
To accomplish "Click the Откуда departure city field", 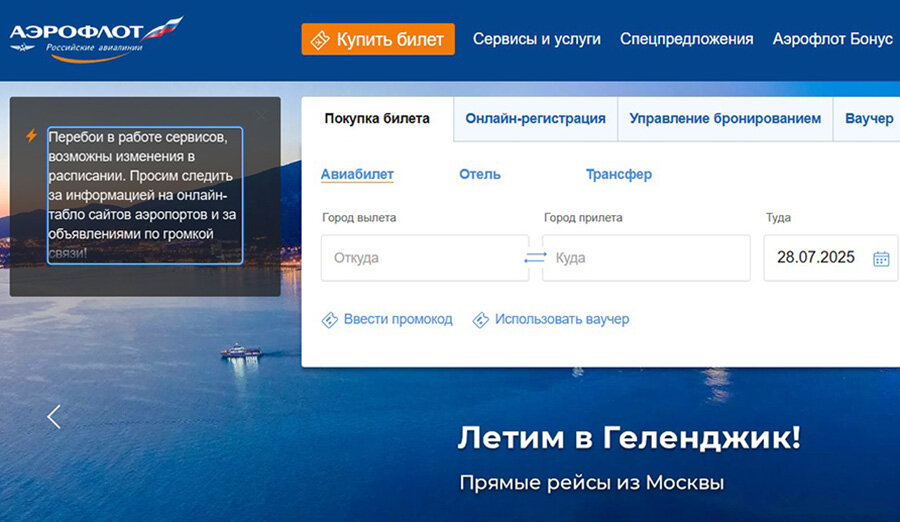I will [x=424, y=258].
